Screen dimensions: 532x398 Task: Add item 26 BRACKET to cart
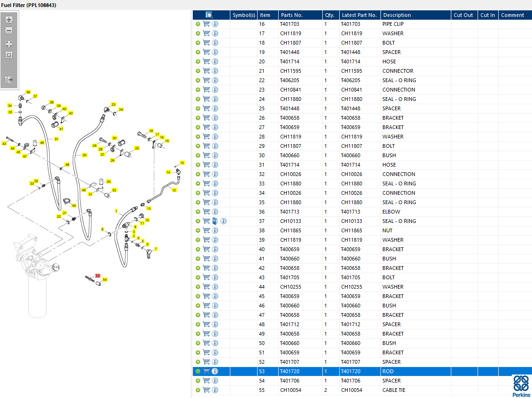pyautogui.click(x=206, y=118)
